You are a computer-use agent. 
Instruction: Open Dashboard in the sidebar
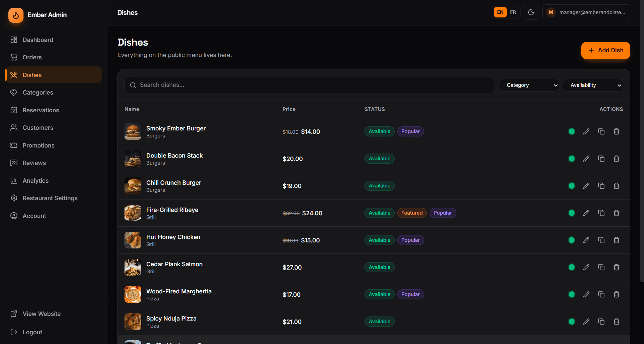tap(53, 40)
